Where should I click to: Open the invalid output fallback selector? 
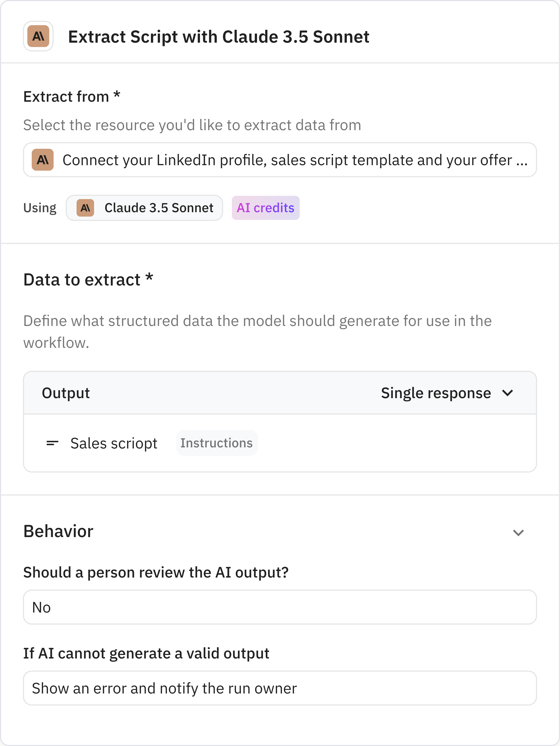tap(279, 688)
